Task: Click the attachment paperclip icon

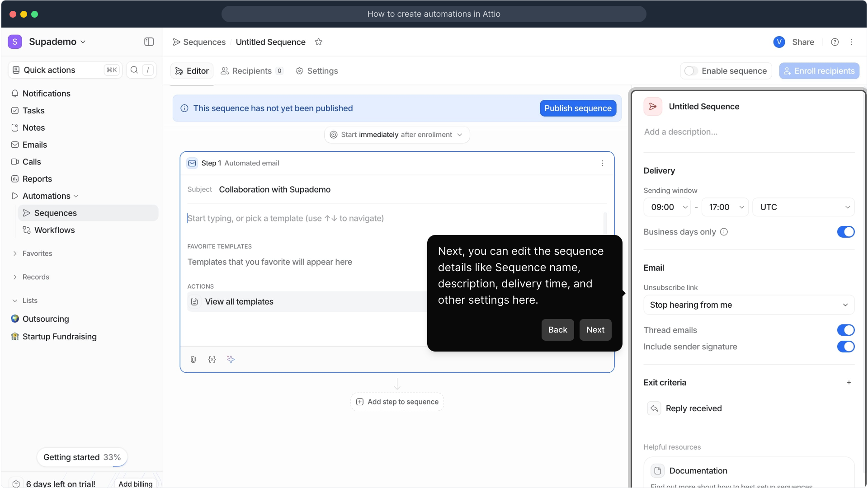Action: (193, 359)
